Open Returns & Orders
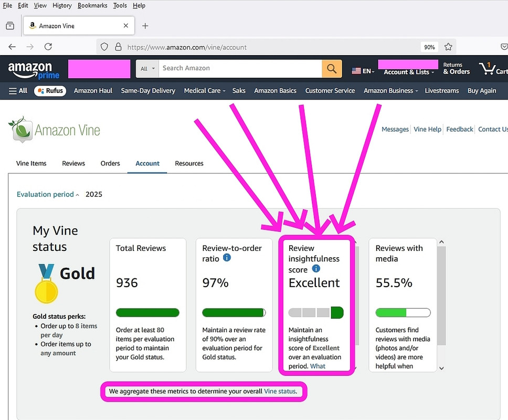Image resolution: width=508 pixels, height=420 pixels. [457, 68]
